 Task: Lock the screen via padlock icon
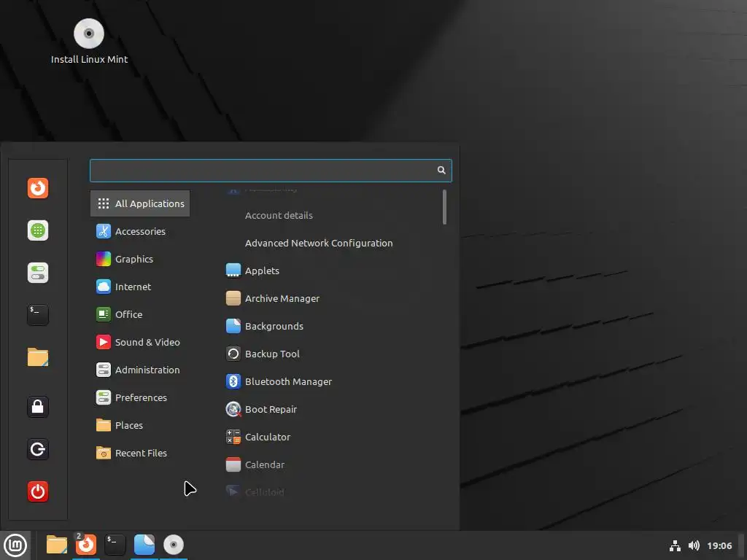(x=38, y=407)
